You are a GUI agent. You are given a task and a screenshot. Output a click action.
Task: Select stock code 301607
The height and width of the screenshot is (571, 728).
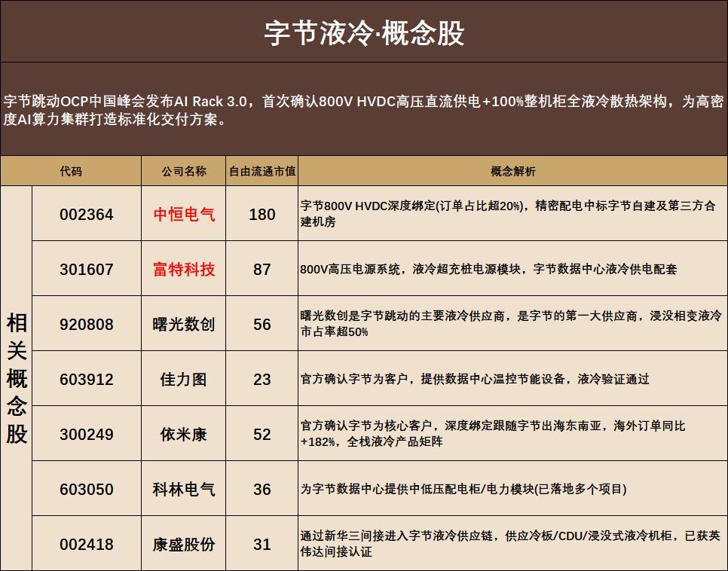[x=87, y=269]
